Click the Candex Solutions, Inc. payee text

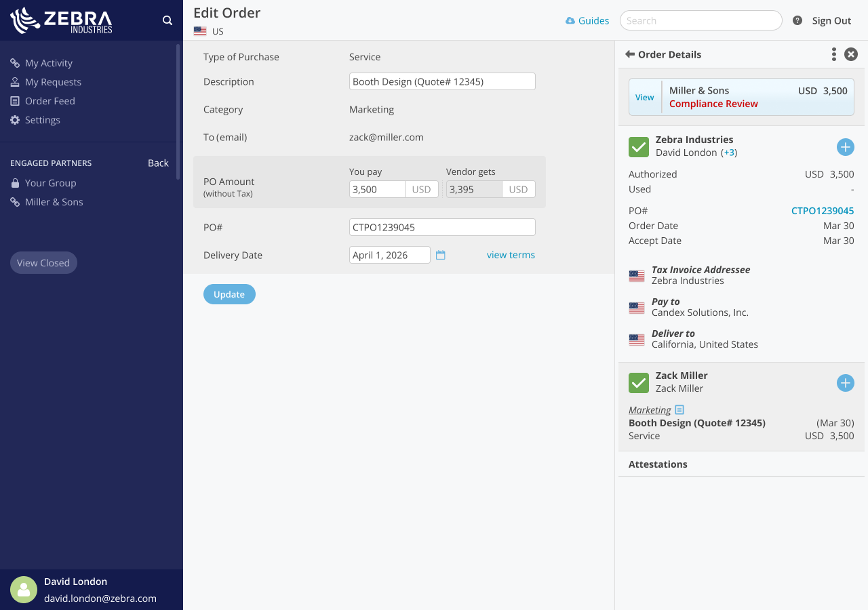tap(700, 312)
